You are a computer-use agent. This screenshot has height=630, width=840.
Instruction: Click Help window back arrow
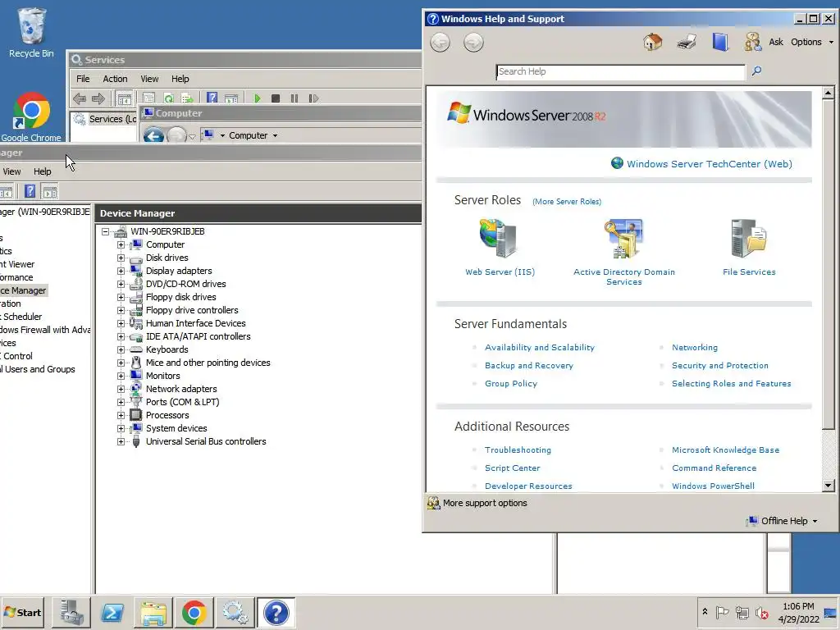[x=441, y=43]
